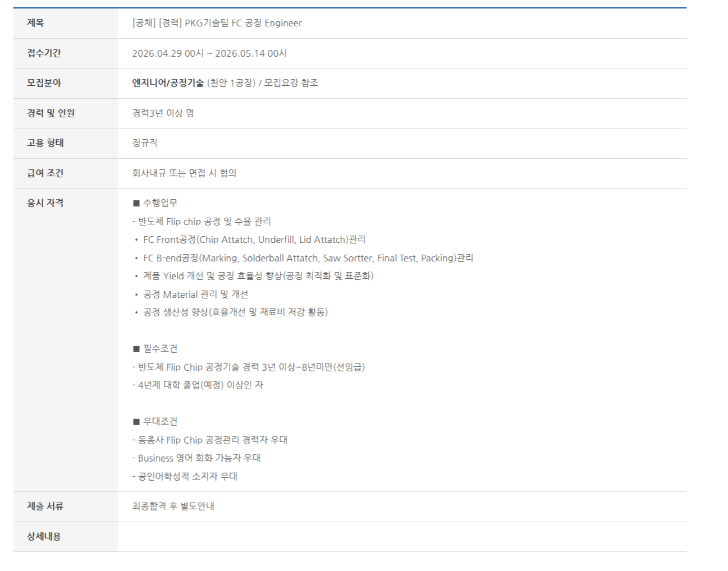
Task: Click the ■ 수행업무 section heading
Action: 155,203
